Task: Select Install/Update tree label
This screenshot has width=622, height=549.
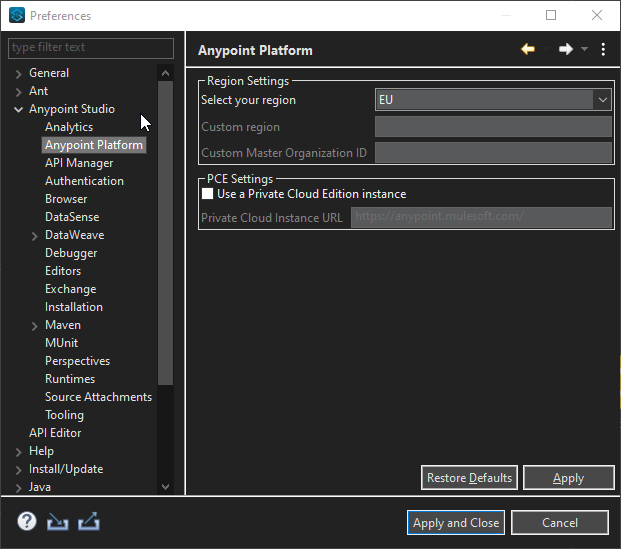Action: pos(66,469)
